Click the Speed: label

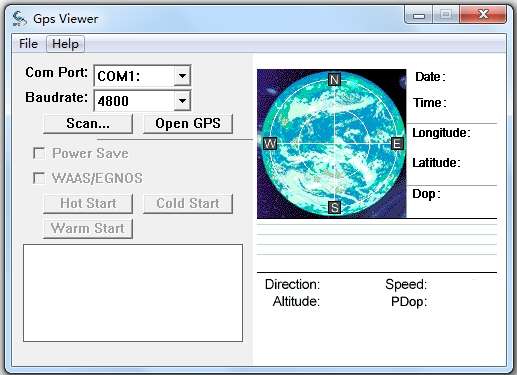pos(406,284)
